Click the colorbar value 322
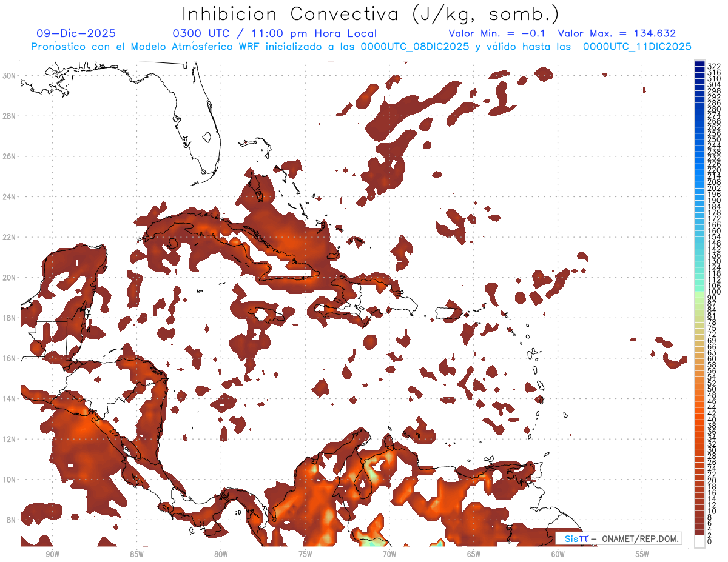 714,66
